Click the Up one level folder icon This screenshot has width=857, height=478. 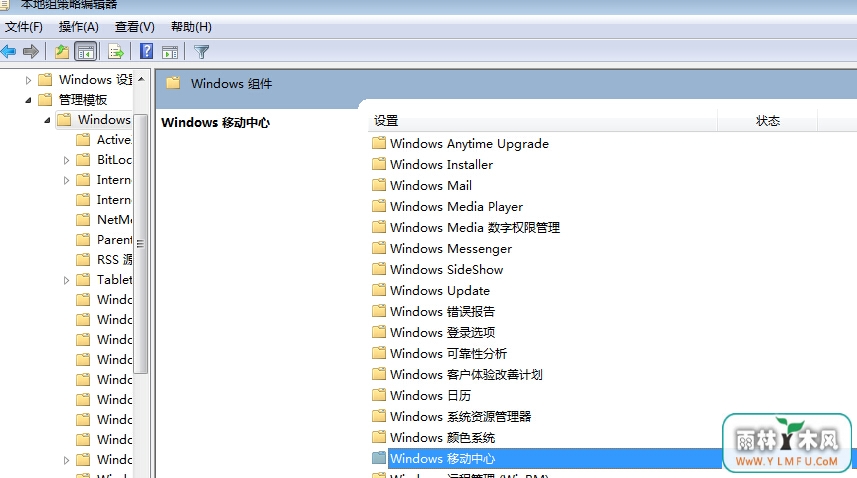(x=62, y=52)
